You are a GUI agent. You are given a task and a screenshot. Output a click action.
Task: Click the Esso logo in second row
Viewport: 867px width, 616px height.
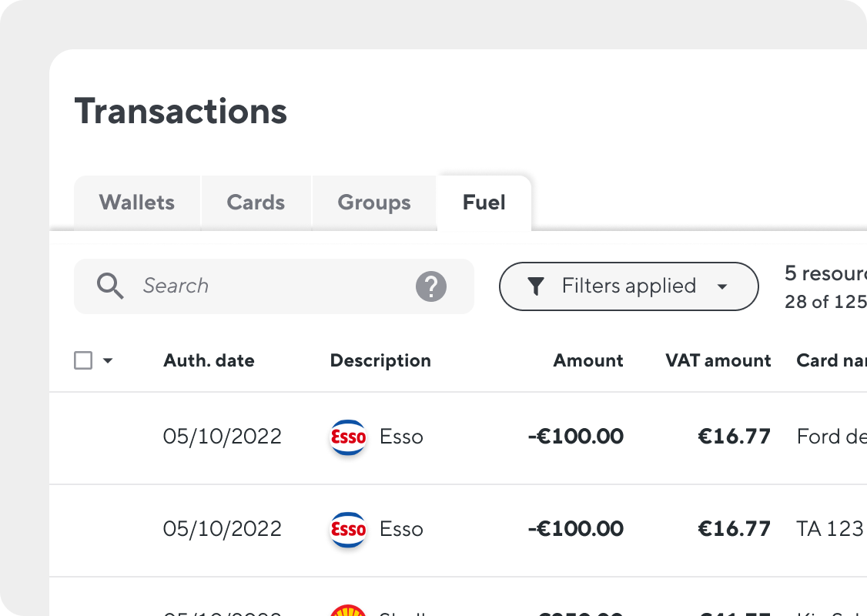click(348, 529)
